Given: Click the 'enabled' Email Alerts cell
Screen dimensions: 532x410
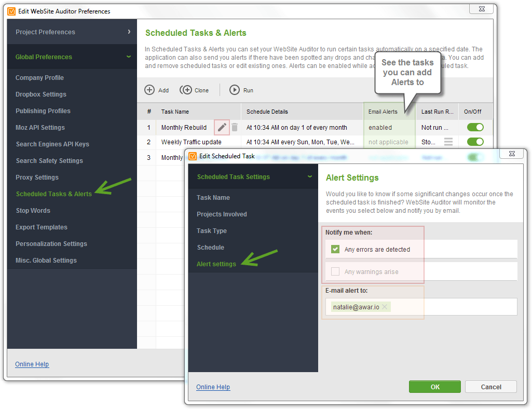Looking at the screenshot, I should coord(380,128).
